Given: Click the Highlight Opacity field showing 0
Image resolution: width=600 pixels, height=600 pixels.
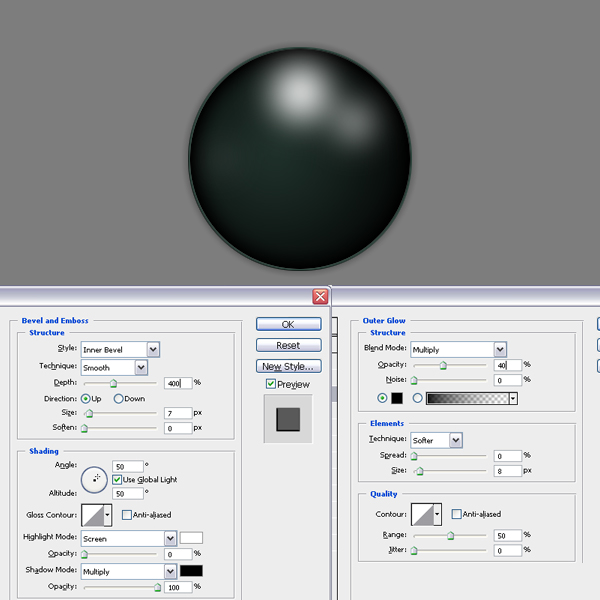Looking at the screenshot, I should 178,554.
